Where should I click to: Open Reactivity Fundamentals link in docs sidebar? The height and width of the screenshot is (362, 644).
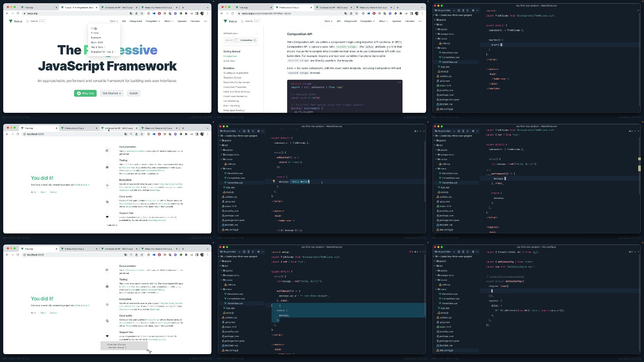(236, 82)
